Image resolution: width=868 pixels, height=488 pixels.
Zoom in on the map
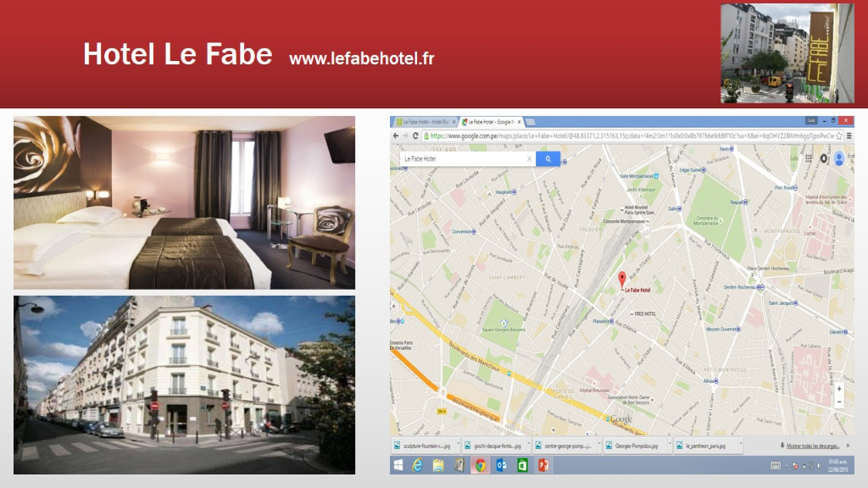click(839, 389)
